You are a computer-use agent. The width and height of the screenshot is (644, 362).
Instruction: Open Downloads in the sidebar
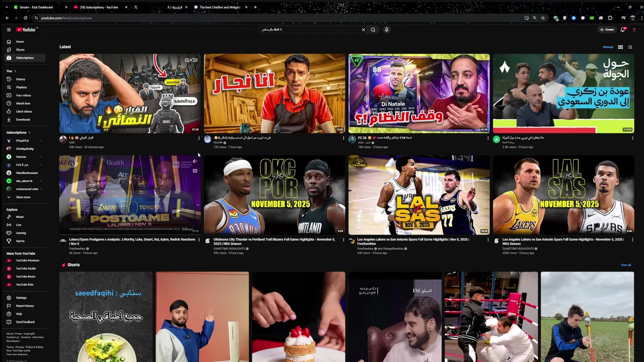click(x=25, y=119)
